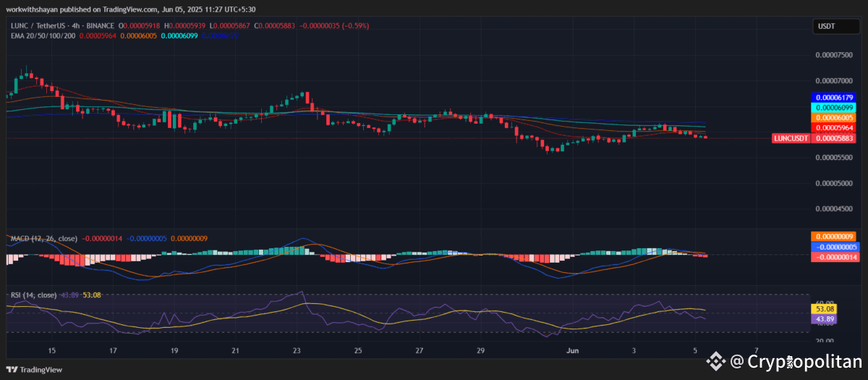Click the red MACD -0.00000014 axis label
868x380 pixels.
(834, 256)
